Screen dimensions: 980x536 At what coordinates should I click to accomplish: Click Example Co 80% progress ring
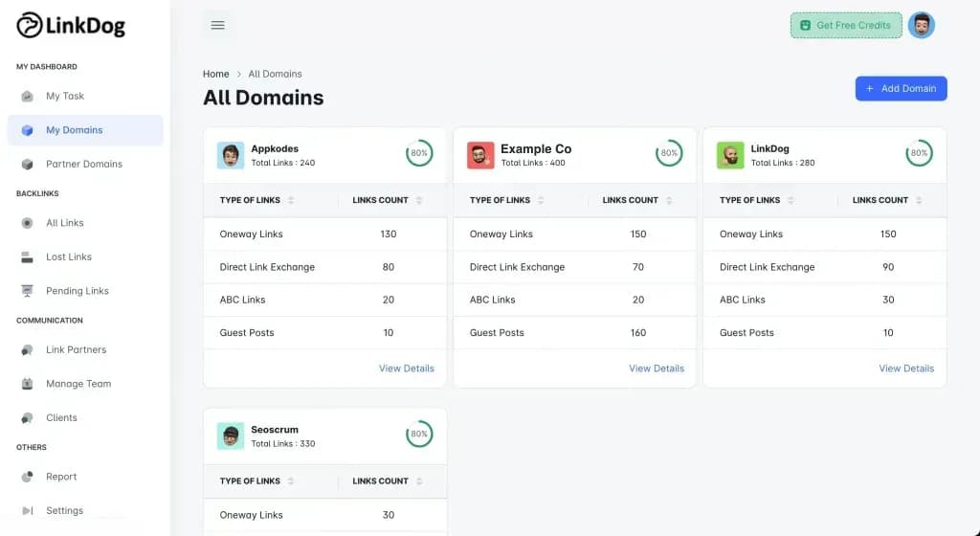(x=669, y=153)
